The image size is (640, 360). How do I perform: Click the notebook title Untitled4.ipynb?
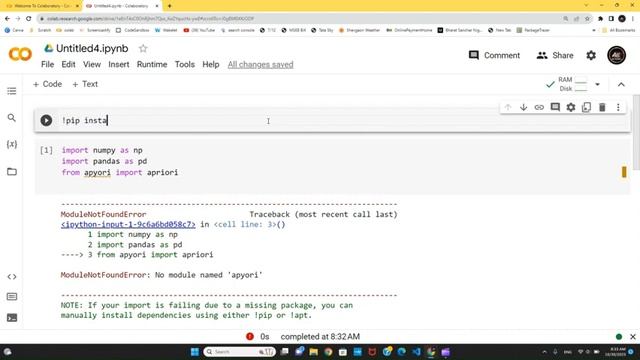coord(92,49)
